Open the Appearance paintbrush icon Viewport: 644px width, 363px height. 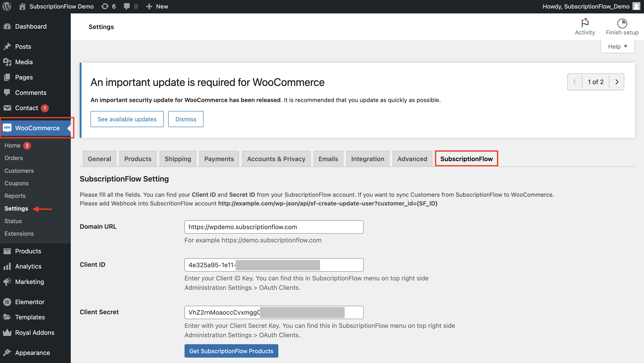coord(7,352)
